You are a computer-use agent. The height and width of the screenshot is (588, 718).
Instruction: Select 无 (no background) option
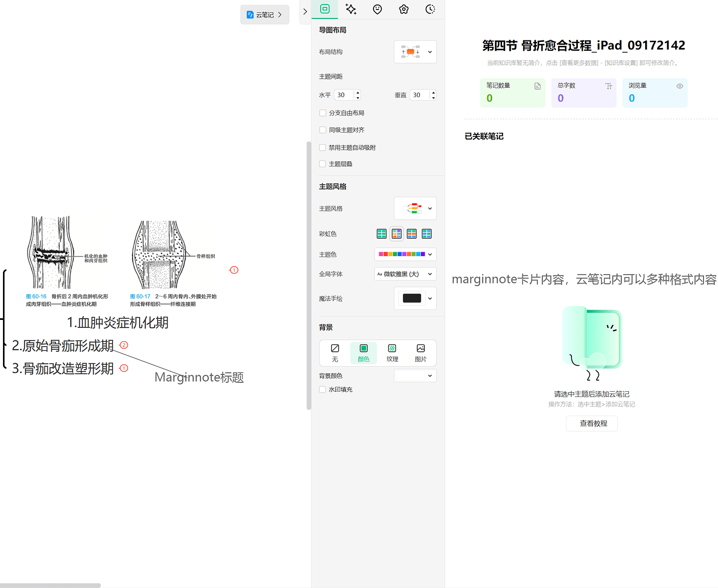click(335, 353)
